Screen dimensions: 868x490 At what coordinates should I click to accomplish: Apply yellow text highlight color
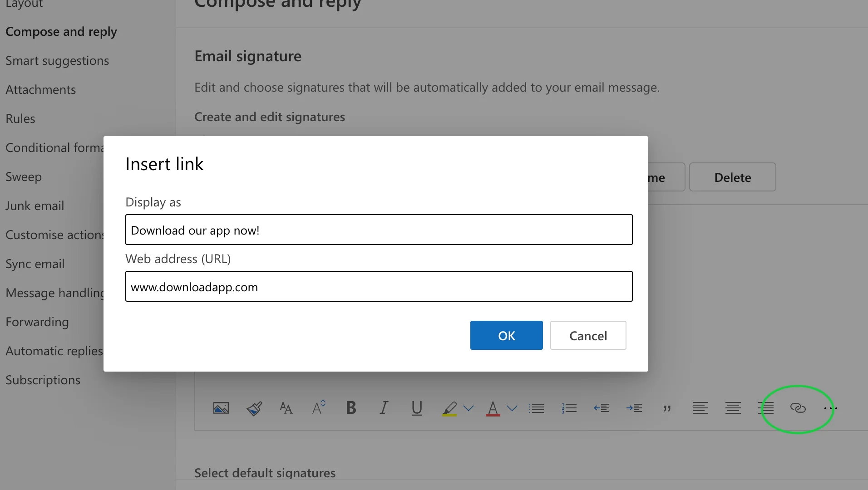(x=449, y=408)
